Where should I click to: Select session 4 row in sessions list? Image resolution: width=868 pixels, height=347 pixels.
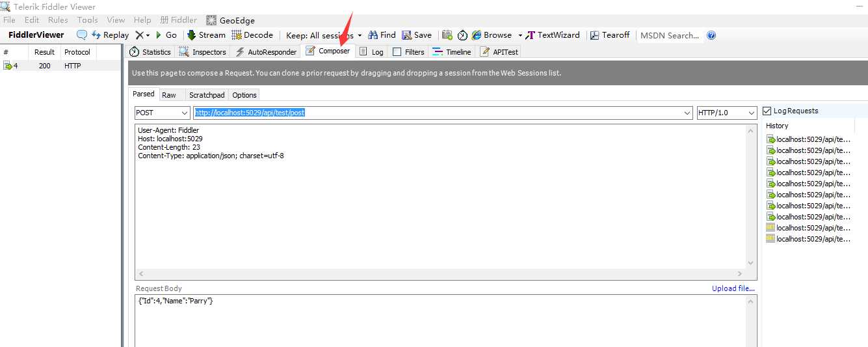[61, 66]
